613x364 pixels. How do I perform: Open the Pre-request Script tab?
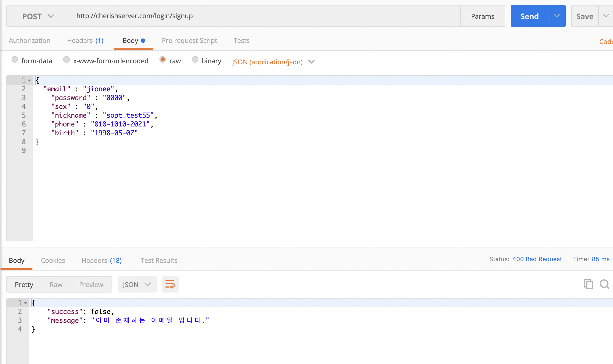pyautogui.click(x=189, y=41)
